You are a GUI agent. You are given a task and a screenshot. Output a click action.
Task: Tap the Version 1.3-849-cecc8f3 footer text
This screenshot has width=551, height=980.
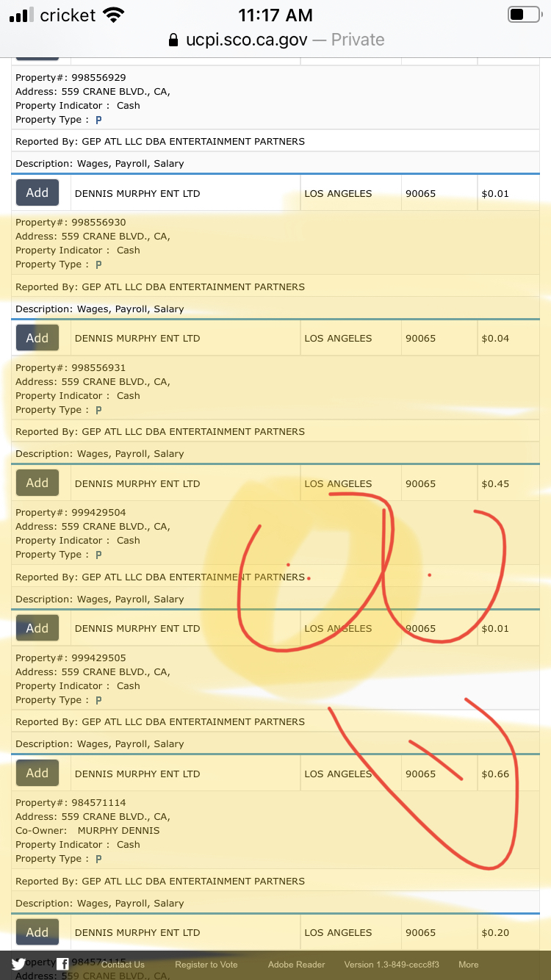tap(392, 965)
